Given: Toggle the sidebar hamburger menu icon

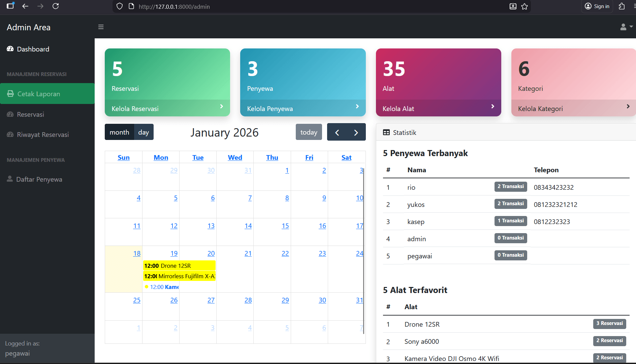Looking at the screenshot, I should coord(101,27).
